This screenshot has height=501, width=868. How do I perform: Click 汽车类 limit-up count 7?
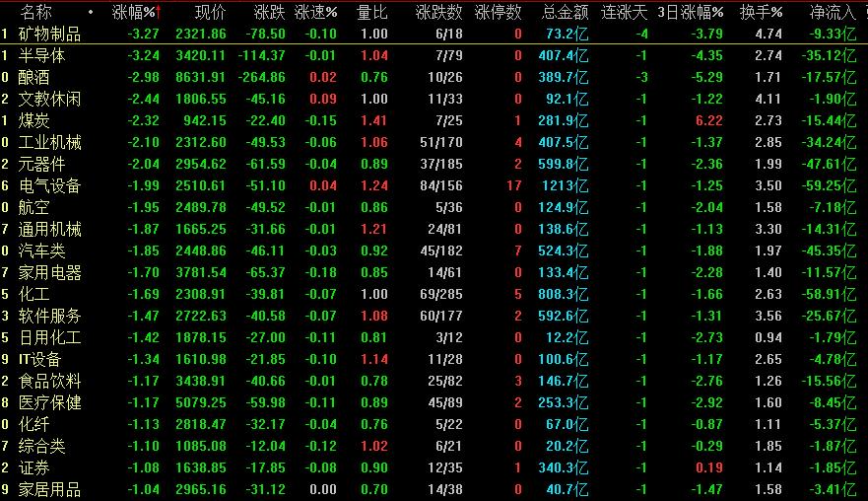pos(518,250)
